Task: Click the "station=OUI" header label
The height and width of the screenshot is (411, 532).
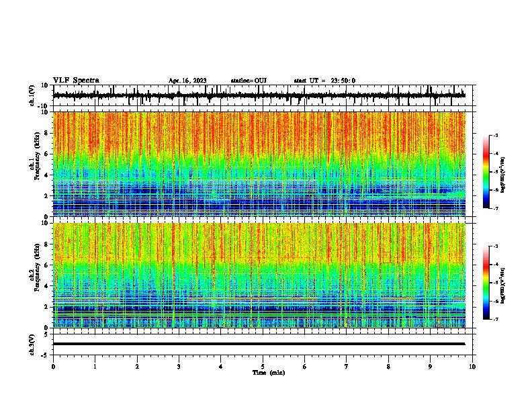Action: [x=249, y=81]
